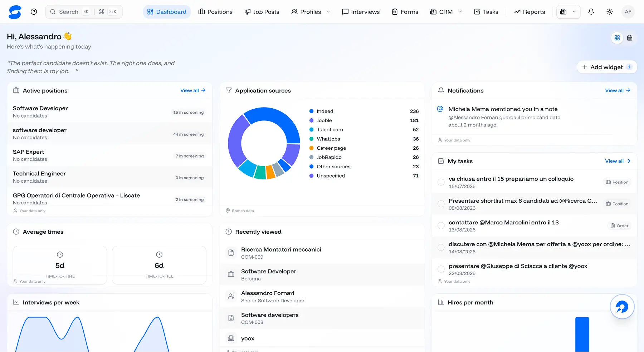Expand the Profiles menu dropdown
Viewport: 644px width, 352px height.
pos(311,12)
